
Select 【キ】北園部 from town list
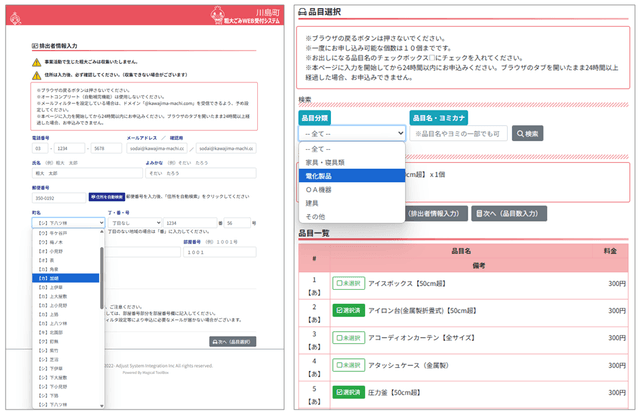click(66, 332)
